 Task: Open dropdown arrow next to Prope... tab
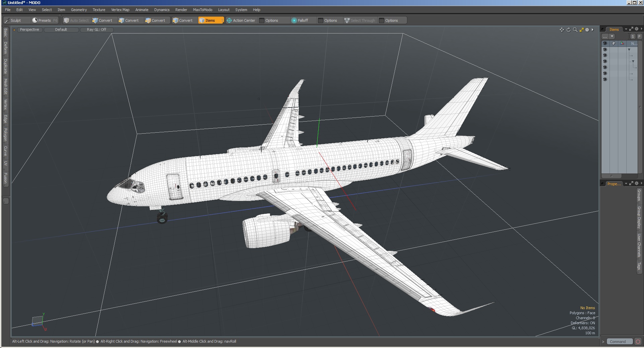point(626,184)
